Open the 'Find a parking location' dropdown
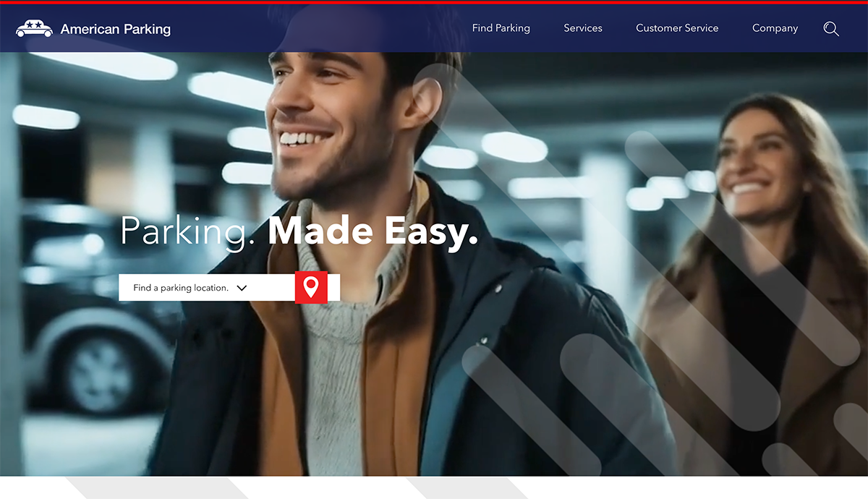868x499 pixels. point(207,287)
